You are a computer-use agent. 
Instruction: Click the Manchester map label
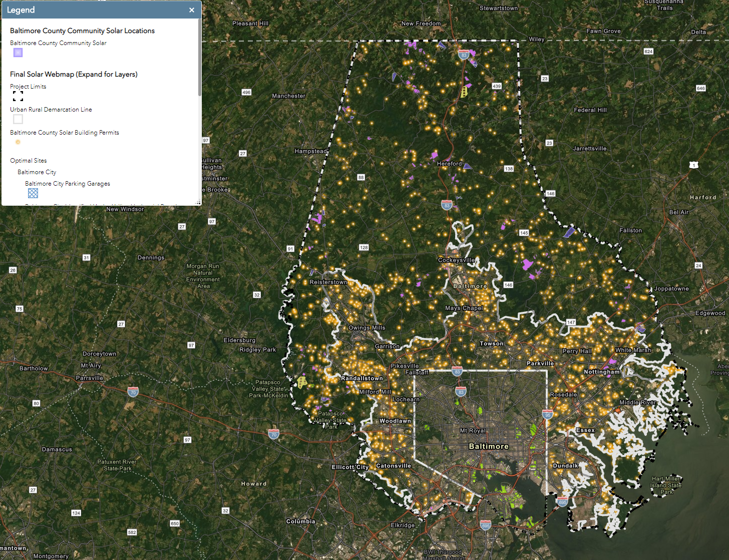289,96
